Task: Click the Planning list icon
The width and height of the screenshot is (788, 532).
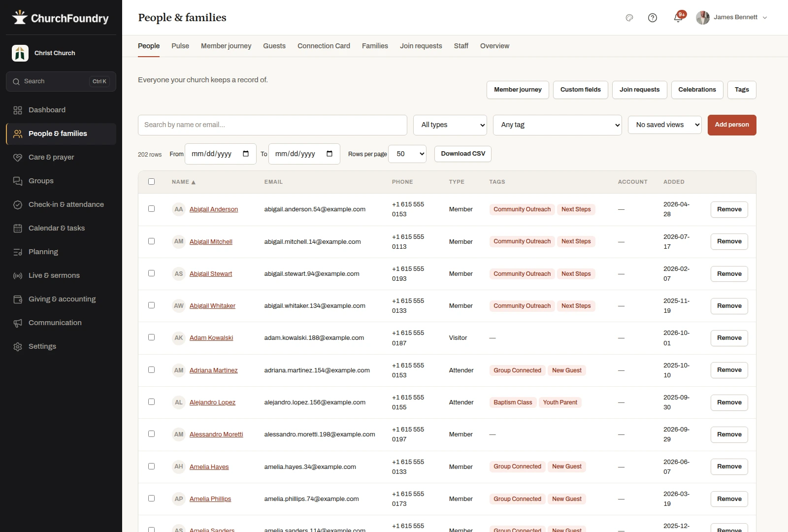Action: [18, 252]
